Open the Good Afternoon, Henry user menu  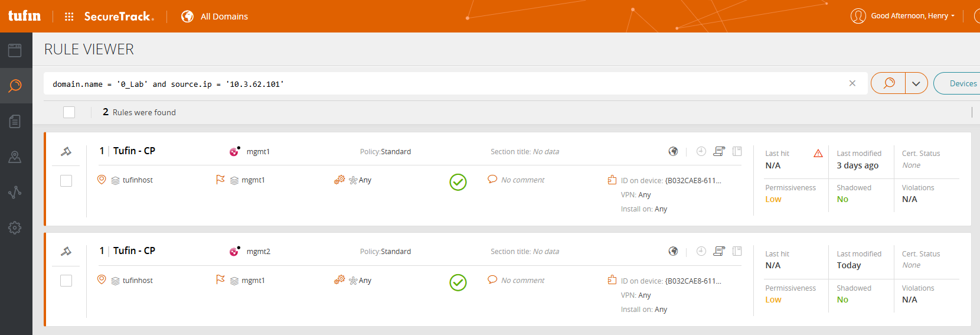(x=903, y=16)
